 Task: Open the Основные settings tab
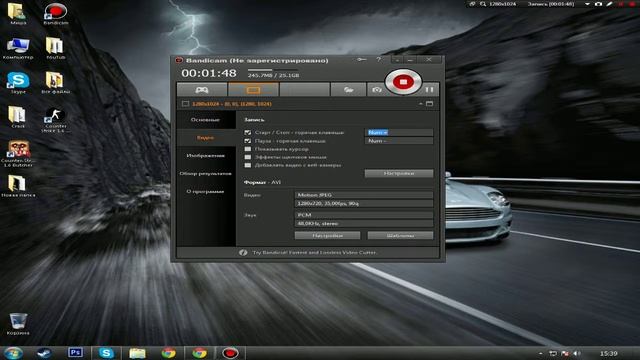pos(205,120)
